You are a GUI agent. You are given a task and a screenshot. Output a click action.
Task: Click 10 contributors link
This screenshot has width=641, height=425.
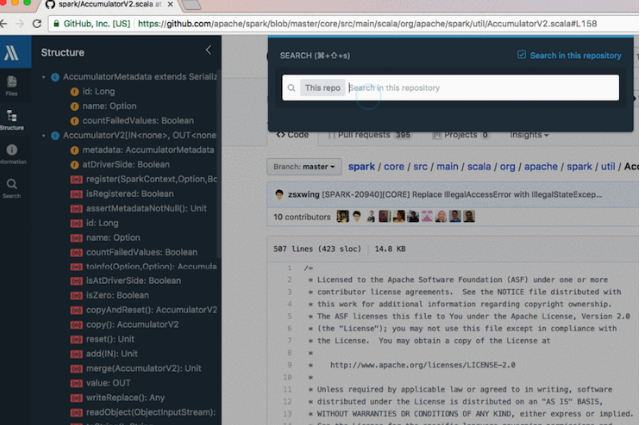coord(302,217)
